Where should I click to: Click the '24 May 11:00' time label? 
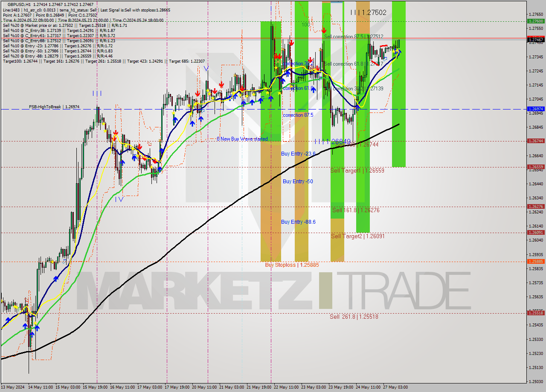[x=368, y=387]
